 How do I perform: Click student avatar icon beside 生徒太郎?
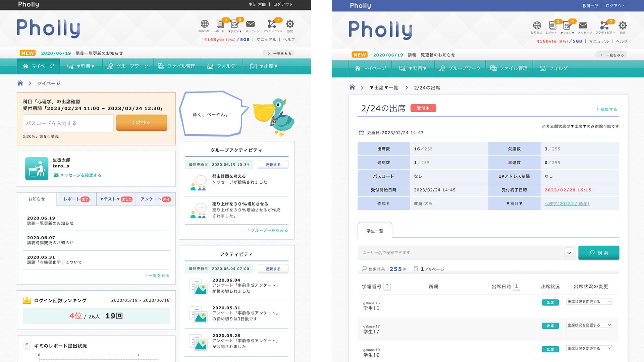(37, 169)
